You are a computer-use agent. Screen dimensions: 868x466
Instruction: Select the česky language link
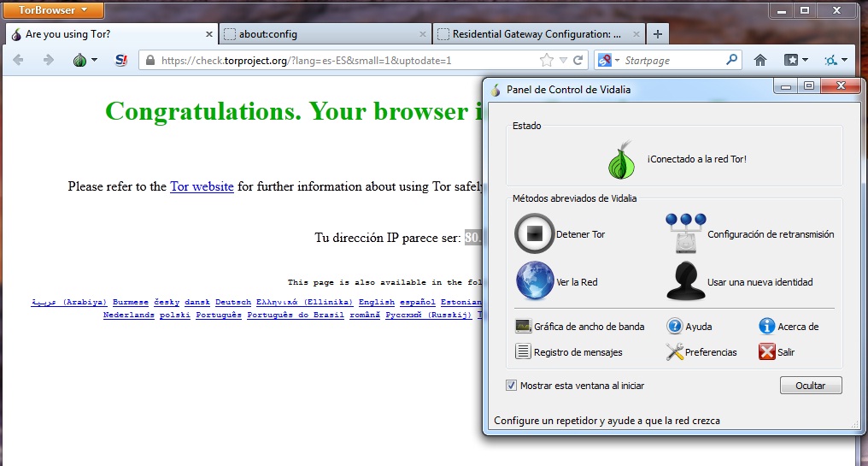[167, 302]
